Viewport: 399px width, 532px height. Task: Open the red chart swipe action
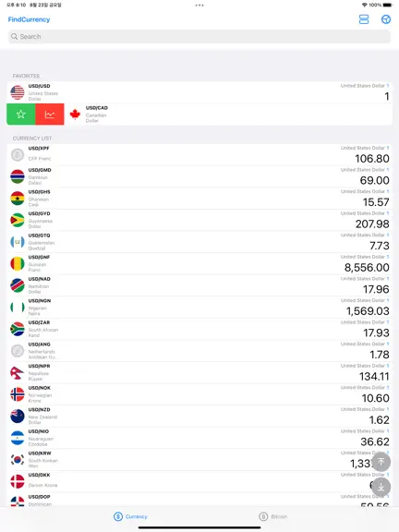[50, 115]
